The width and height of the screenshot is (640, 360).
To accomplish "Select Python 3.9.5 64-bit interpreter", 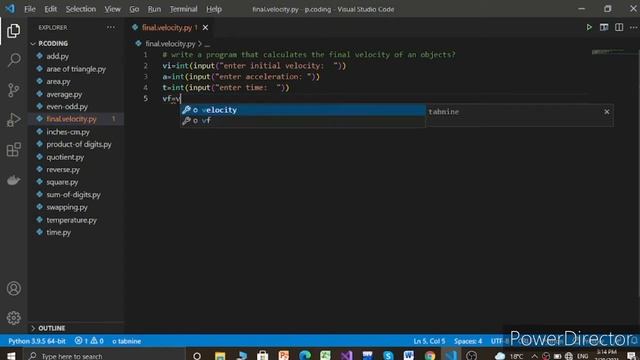I will [x=37, y=341].
